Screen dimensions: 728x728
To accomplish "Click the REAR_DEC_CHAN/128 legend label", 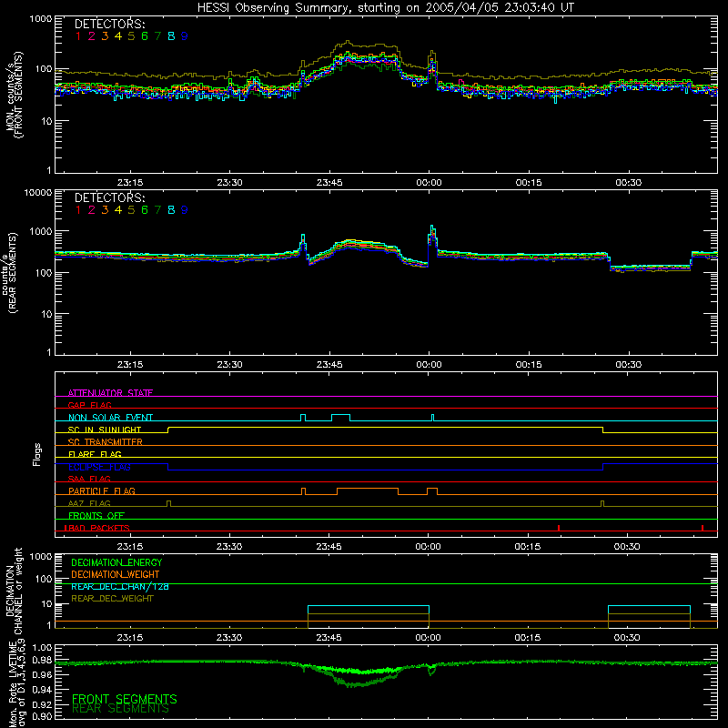I will click(x=120, y=586).
